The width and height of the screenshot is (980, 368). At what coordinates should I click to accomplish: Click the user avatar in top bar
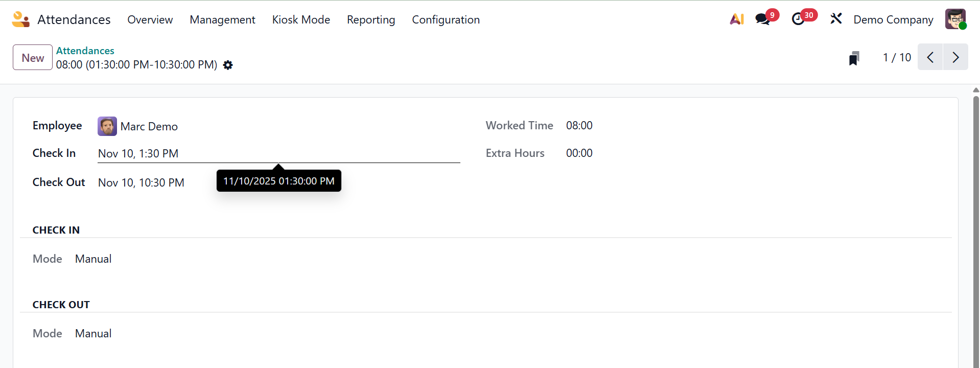click(955, 19)
